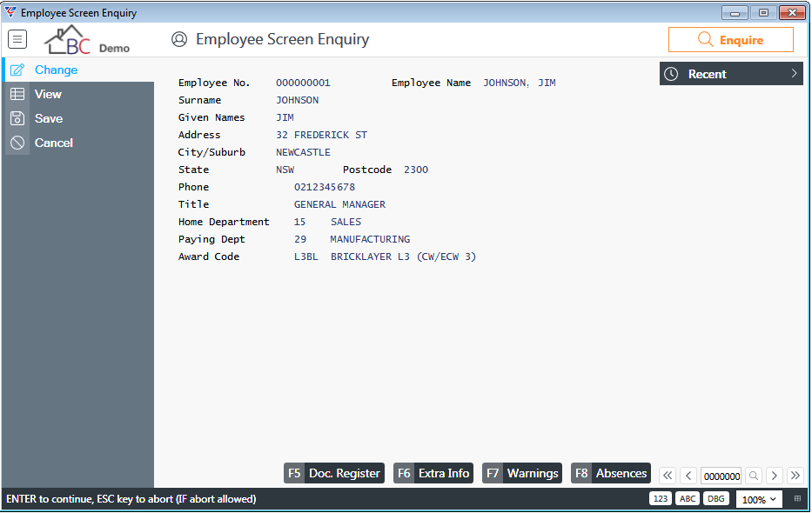Open the hamburger menu icon

[17, 39]
